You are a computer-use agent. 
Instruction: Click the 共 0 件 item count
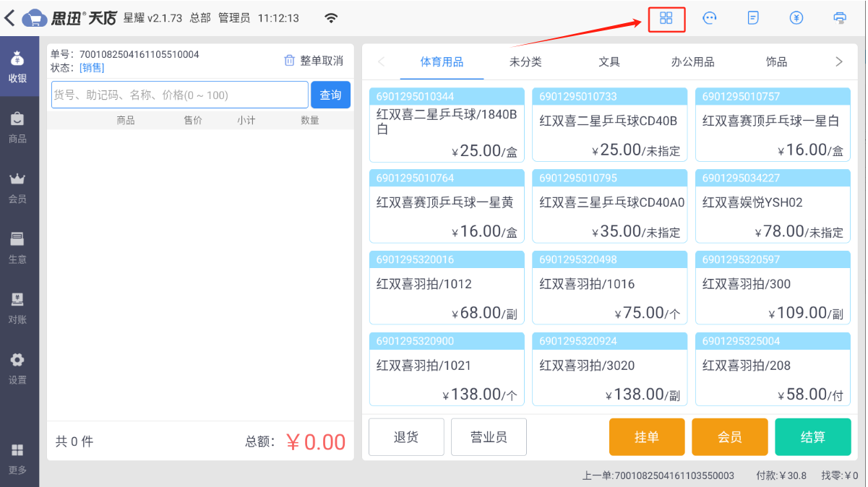(74, 441)
